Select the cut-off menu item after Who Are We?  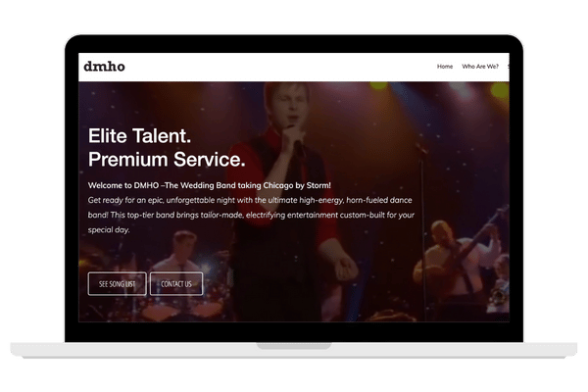pyautogui.click(x=508, y=67)
